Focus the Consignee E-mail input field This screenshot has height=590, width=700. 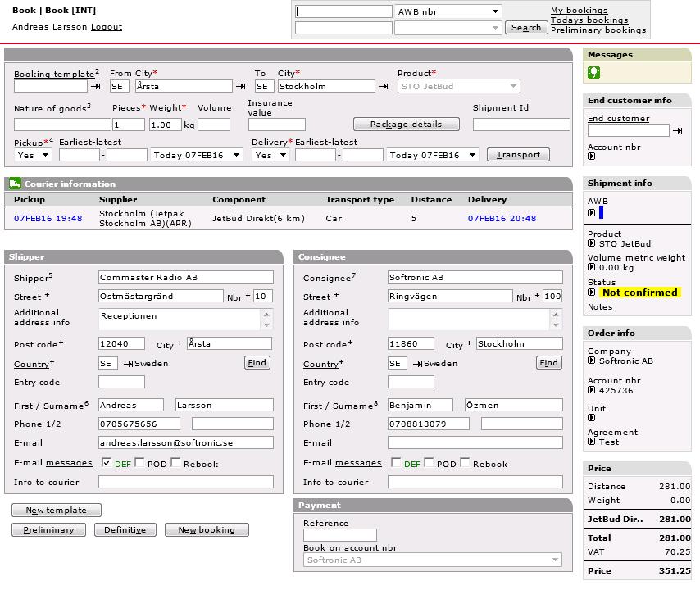point(475,442)
